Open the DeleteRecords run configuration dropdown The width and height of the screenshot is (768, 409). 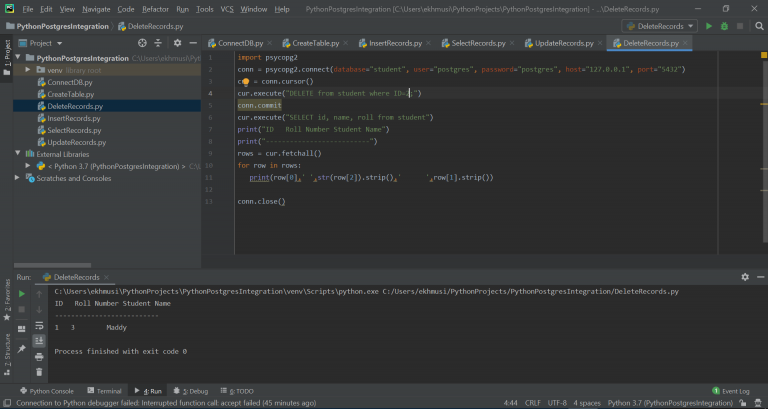(659, 26)
